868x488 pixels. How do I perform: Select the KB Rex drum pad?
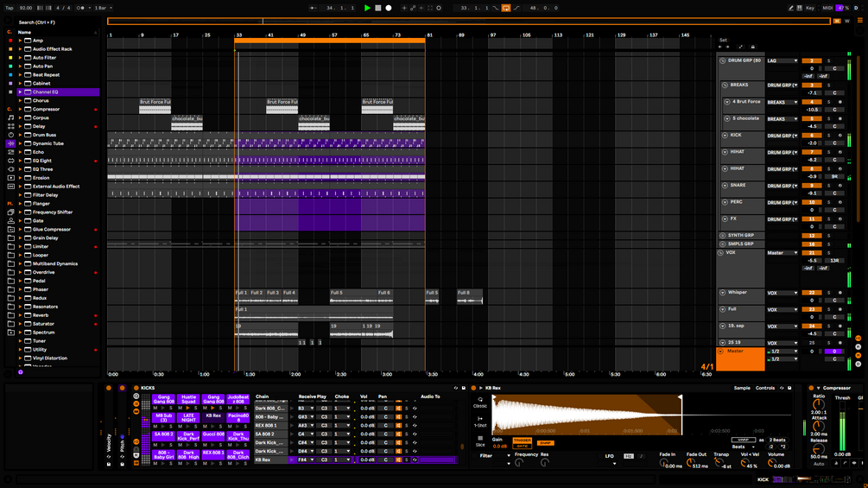pyautogui.click(x=213, y=418)
